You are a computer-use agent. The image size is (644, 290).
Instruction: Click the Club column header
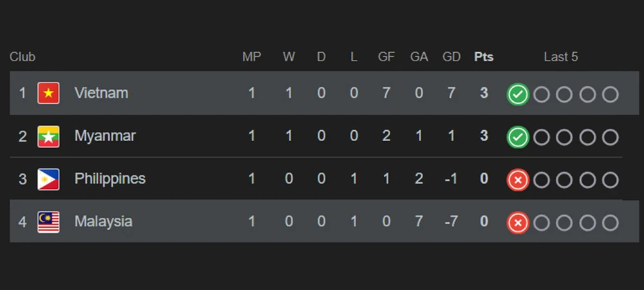23,57
